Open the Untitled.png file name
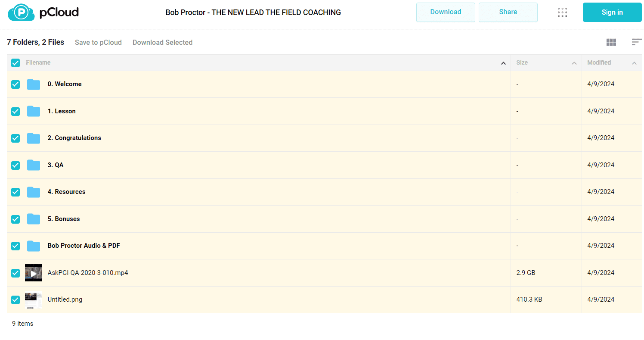 pos(65,299)
